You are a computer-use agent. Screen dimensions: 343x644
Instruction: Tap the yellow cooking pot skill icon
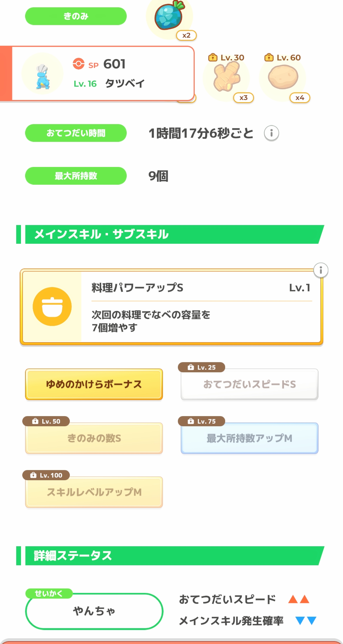52,307
